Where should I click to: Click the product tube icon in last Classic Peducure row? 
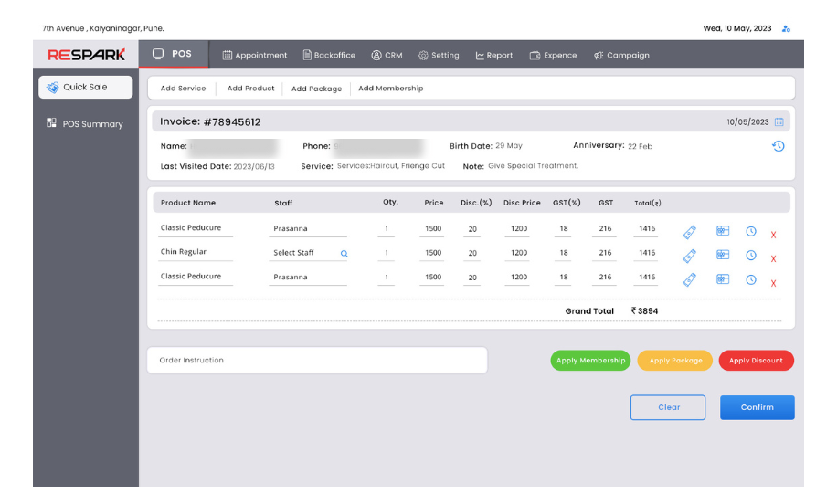tap(689, 280)
